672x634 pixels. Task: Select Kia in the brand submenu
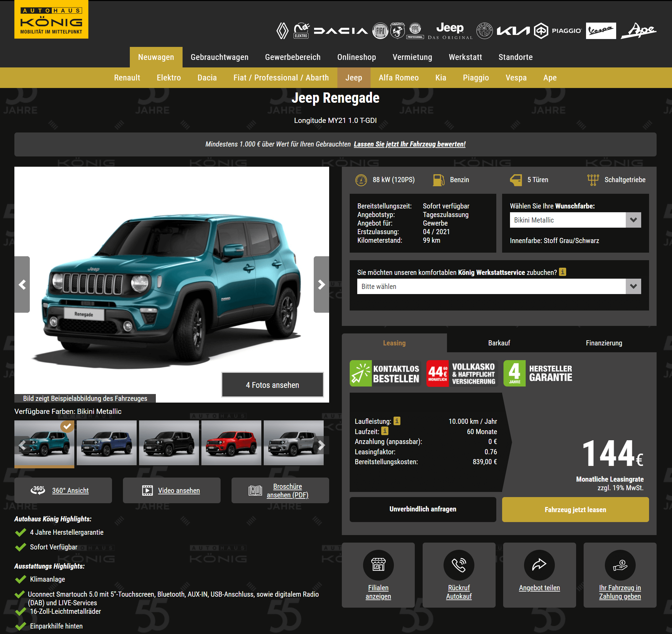coord(441,78)
